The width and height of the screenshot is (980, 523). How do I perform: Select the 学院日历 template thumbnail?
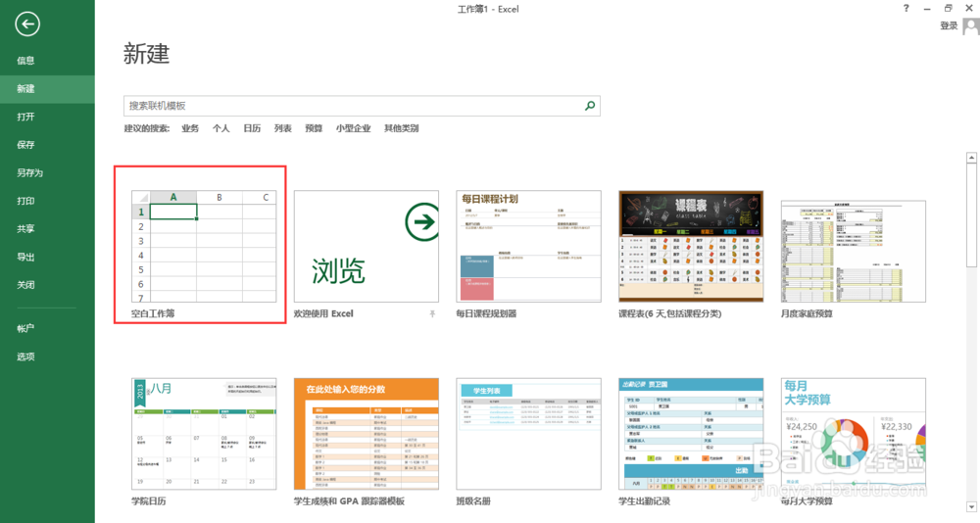click(x=204, y=434)
